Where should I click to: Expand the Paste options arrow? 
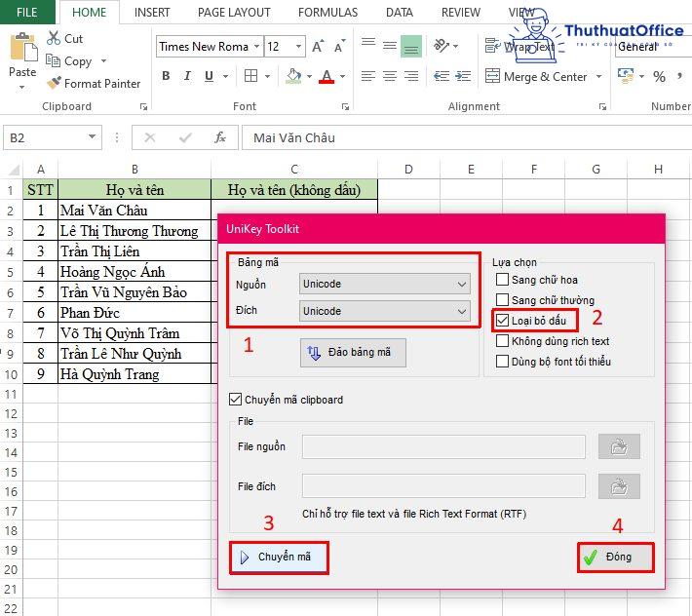click(x=22, y=88)
